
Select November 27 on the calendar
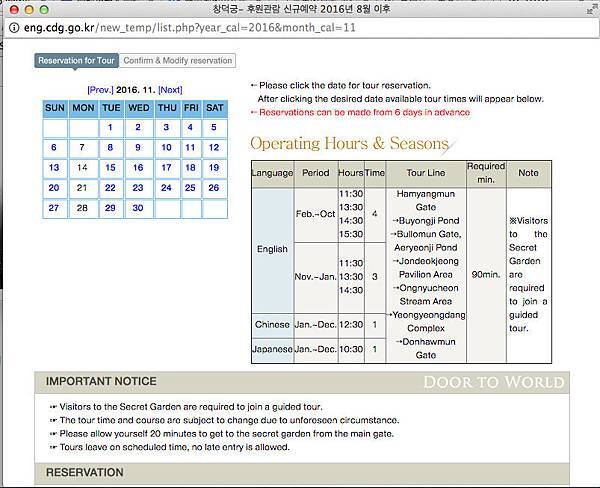click(54, 208)
